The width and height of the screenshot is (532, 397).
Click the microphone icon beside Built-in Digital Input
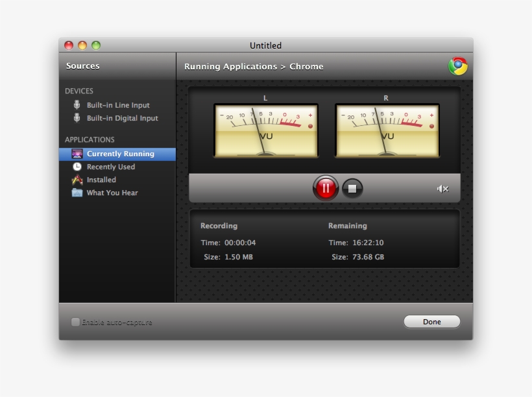click(77, 118)
